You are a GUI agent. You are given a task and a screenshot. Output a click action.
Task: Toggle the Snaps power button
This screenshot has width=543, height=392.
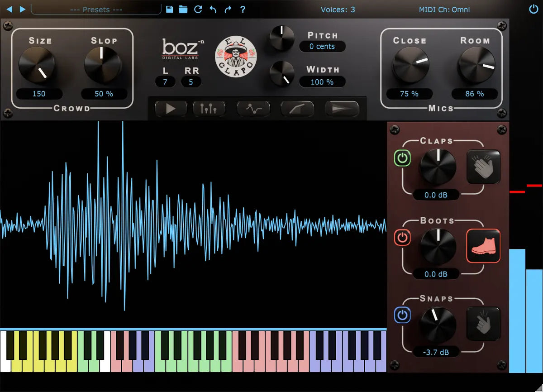coord(403,315)
